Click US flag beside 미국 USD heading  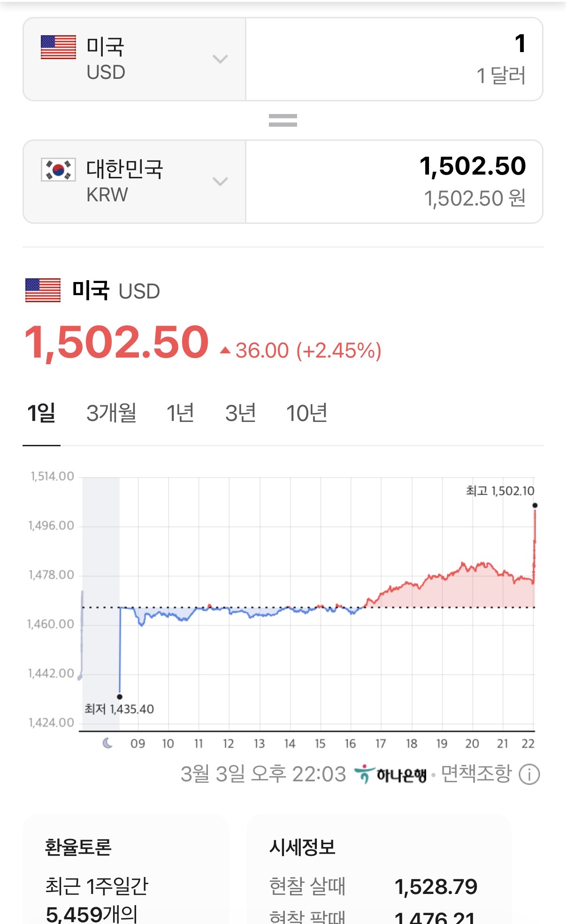click(x=43, y=290)
